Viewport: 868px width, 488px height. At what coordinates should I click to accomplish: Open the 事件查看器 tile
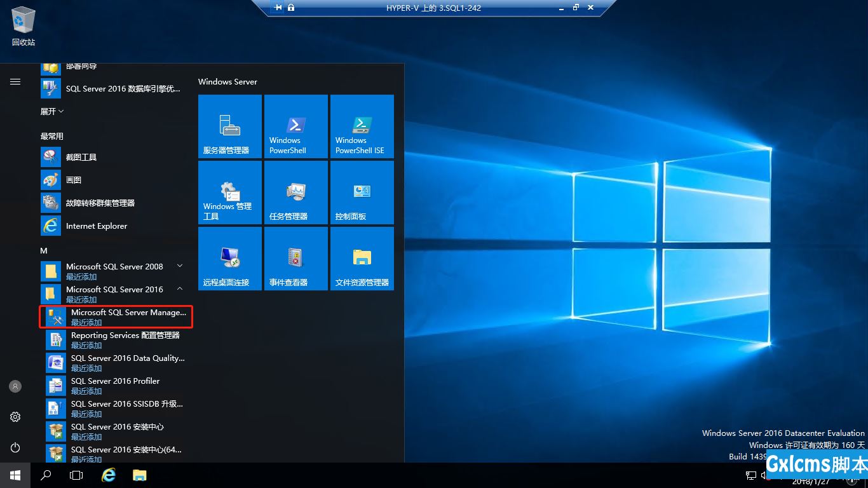click(296, 259)
